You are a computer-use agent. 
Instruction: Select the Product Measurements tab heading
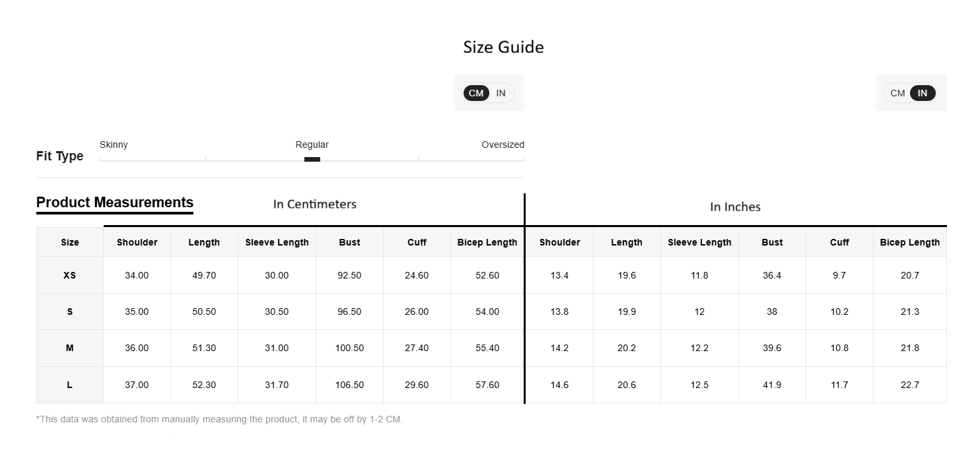point(115,203)
